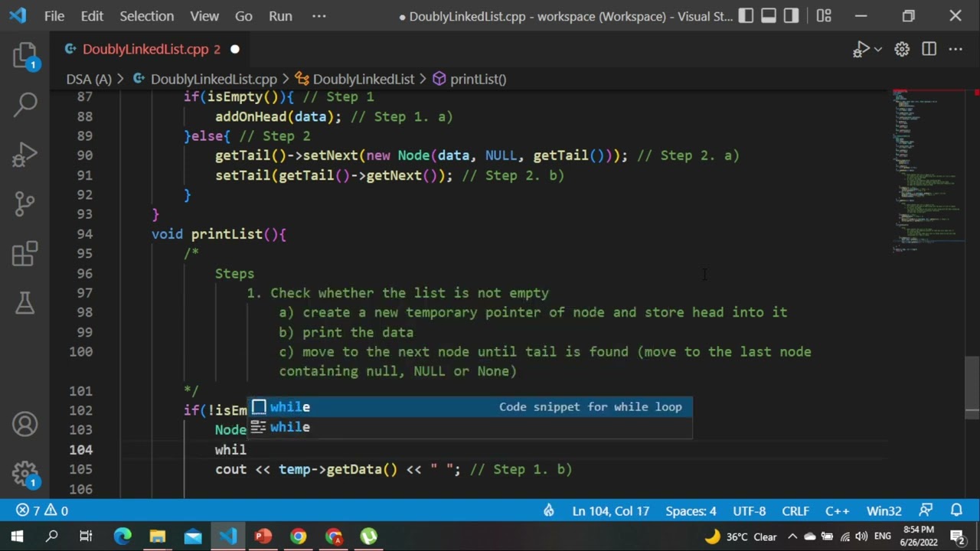Place cursor on line 94 printList

click(218, 234)
